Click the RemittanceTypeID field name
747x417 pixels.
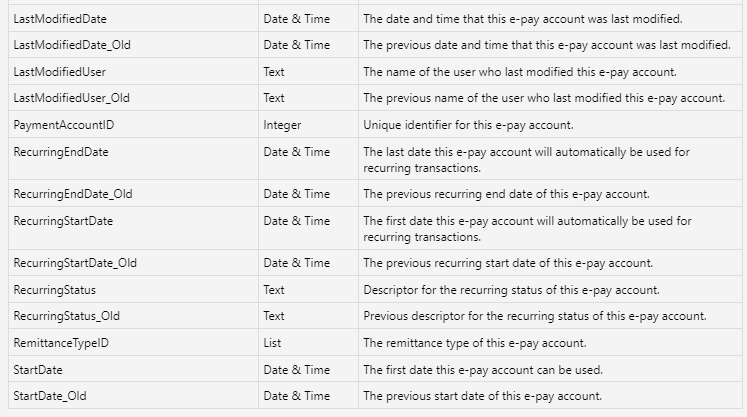click(59, 343)
